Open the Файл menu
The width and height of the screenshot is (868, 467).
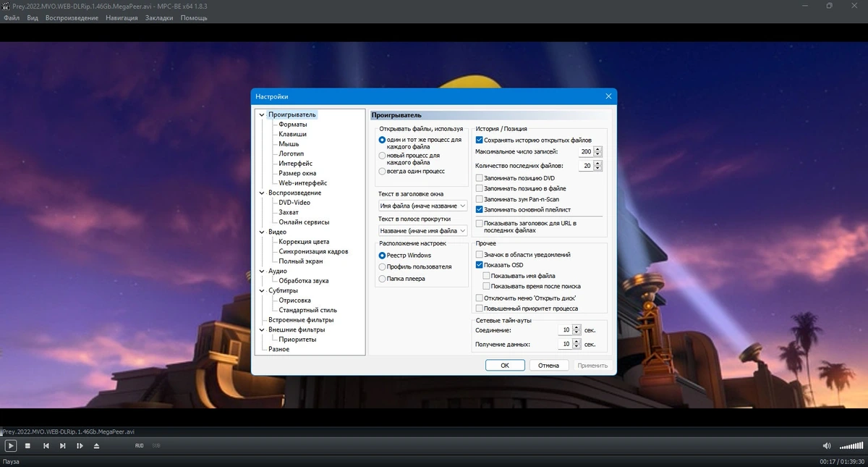(12, 17)
